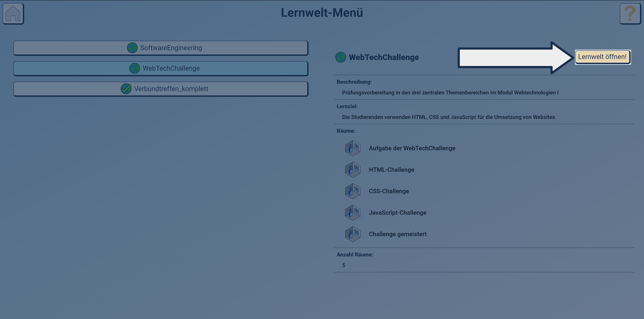Click the globe icon in WebTechChallenge details header
The height and width of the screenshot is (319, 644).
341,57
